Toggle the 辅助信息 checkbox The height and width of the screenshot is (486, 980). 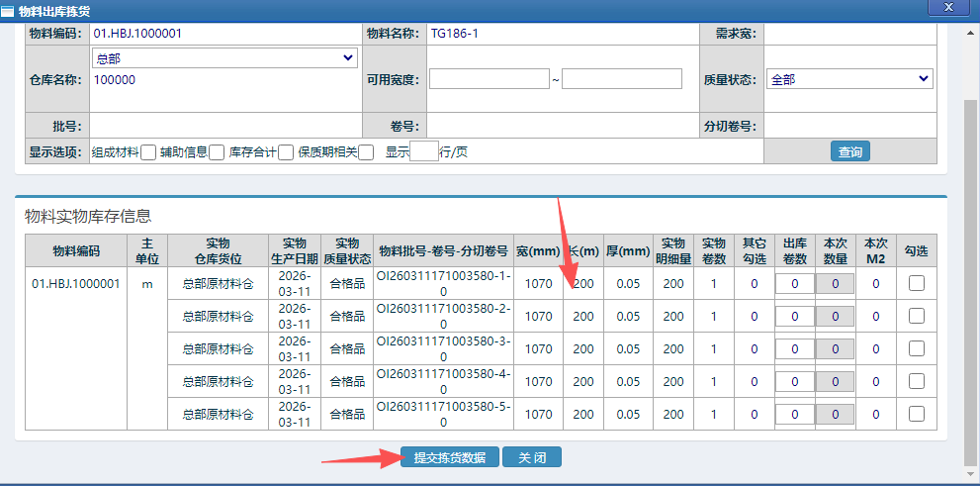click(217, 152)
